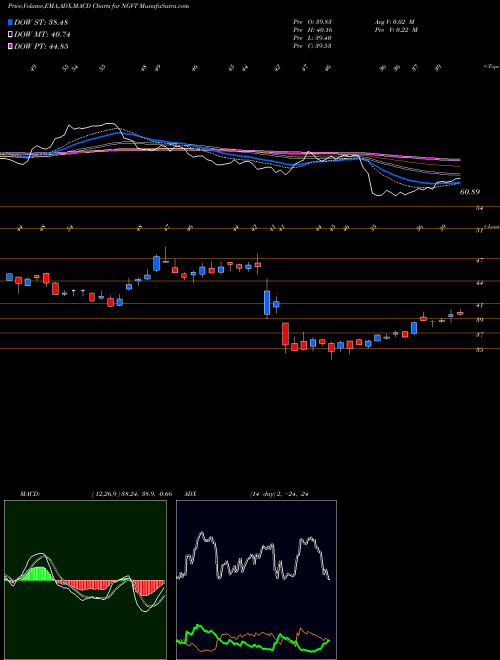Click the blue DOW ST legend swatch

[x=10, y=22]
